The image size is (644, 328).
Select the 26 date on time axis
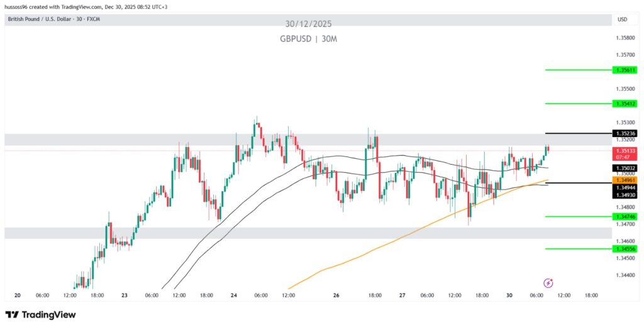pyautogui.click(x=336, y=295)
